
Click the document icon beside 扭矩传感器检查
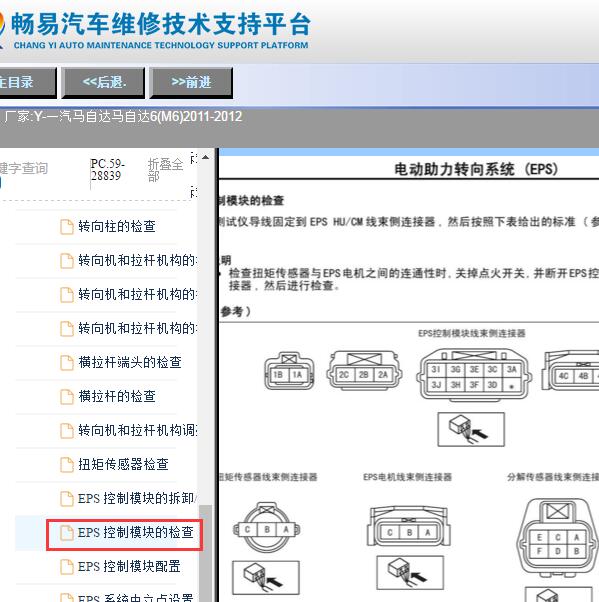click(67, 465)
